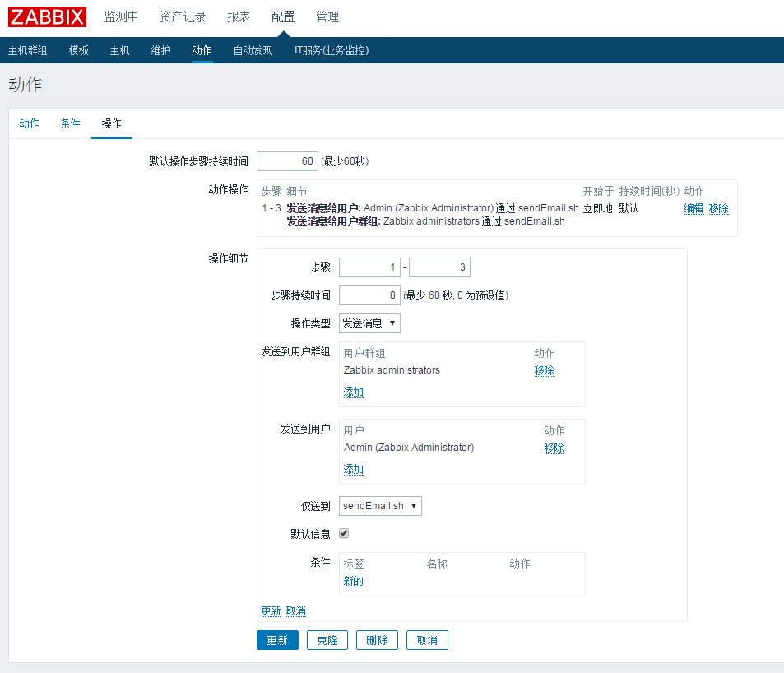The width and height of the screenshot is (784, 673).
Task: Open the 资产记录 top menu
Action: click(183, 17)
